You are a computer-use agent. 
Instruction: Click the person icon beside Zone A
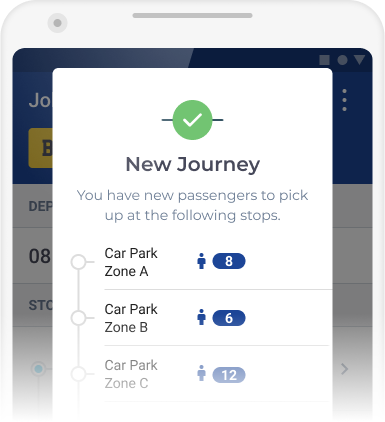tap(201, 261)
